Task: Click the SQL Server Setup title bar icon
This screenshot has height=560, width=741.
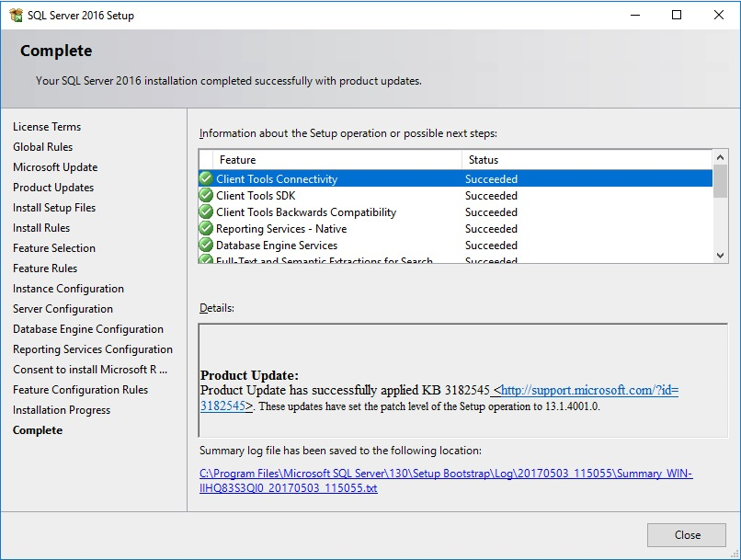Action: pos(16,15)
